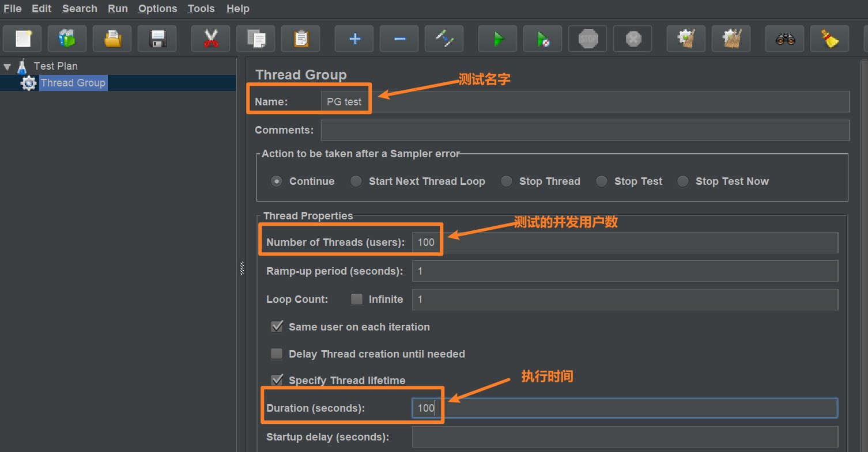
Task: Select Stop Test Now option
Action: click(682, 181)
